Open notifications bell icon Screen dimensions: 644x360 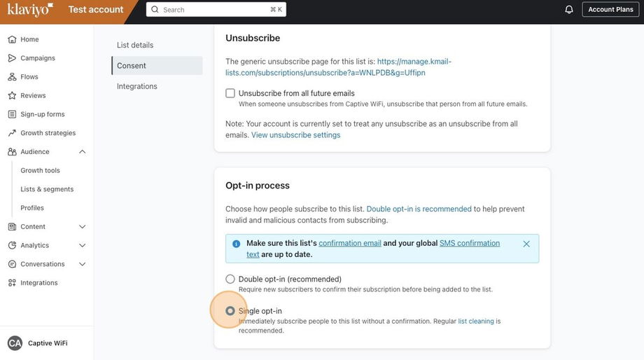[x=568, y=9]
